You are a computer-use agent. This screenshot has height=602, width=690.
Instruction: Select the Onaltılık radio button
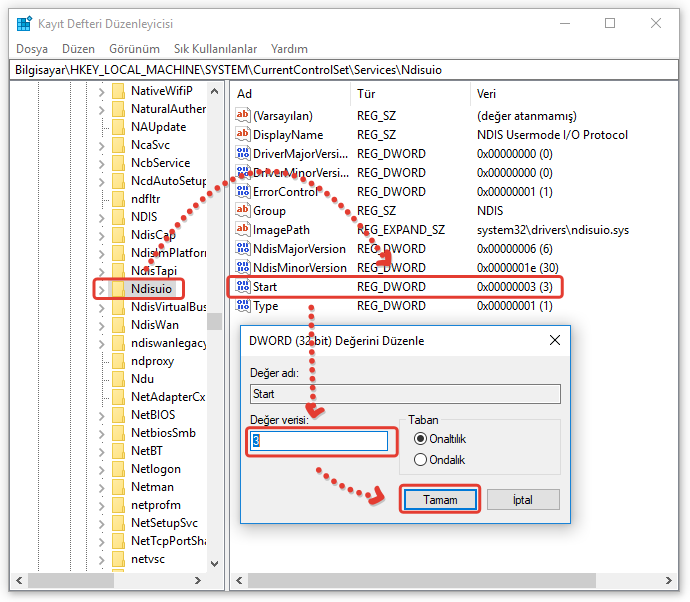[420, 439]
